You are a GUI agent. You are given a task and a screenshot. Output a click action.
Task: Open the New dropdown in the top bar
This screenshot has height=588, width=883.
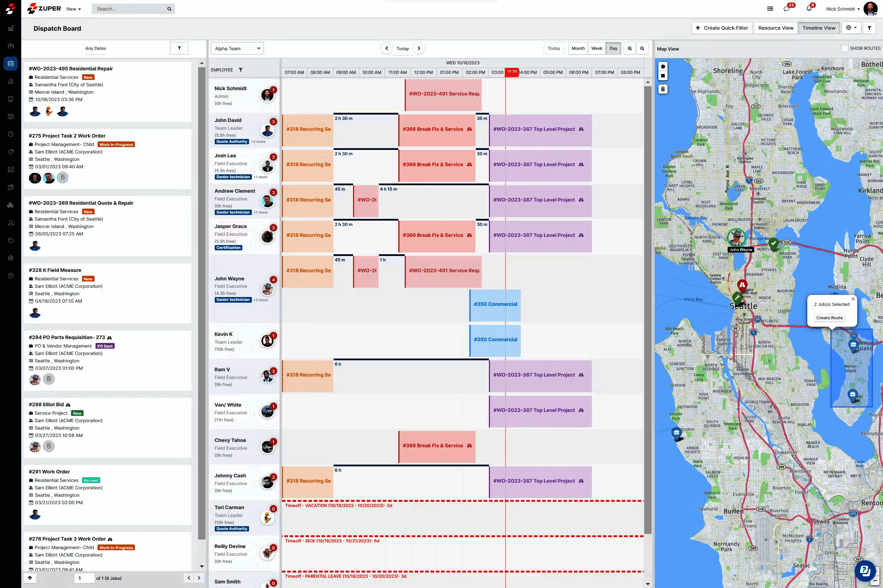pos(73,8)
